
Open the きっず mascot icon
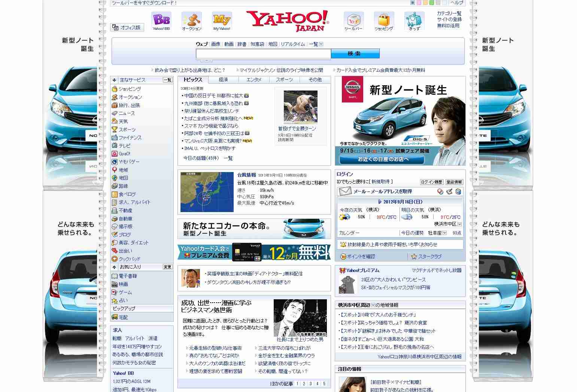pyautogui.click(x=414, y=21)
